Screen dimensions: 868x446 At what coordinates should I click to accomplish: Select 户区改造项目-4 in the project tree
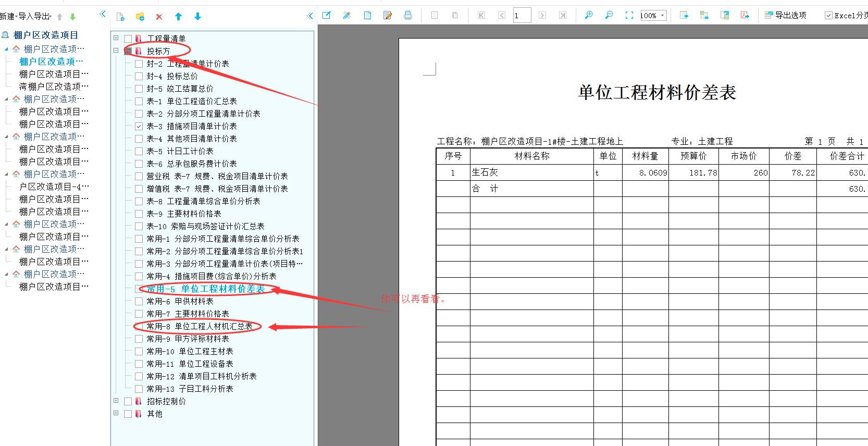[x=54, y=187]
